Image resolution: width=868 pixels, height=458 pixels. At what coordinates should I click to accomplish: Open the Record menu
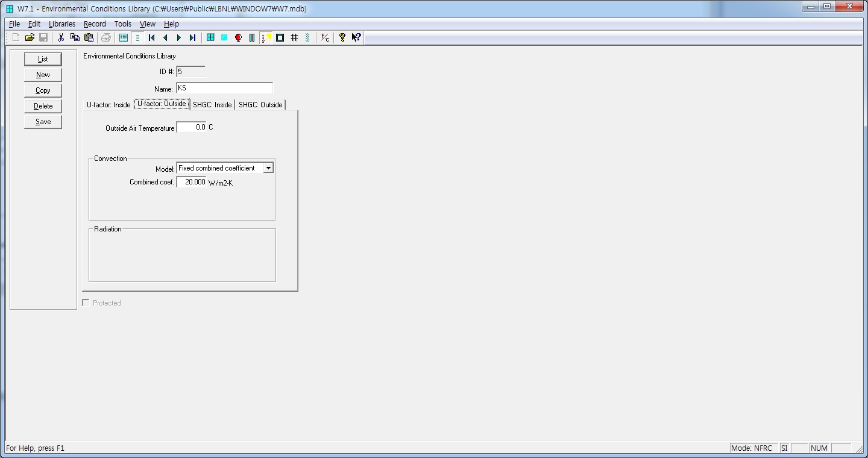[95, 24]
